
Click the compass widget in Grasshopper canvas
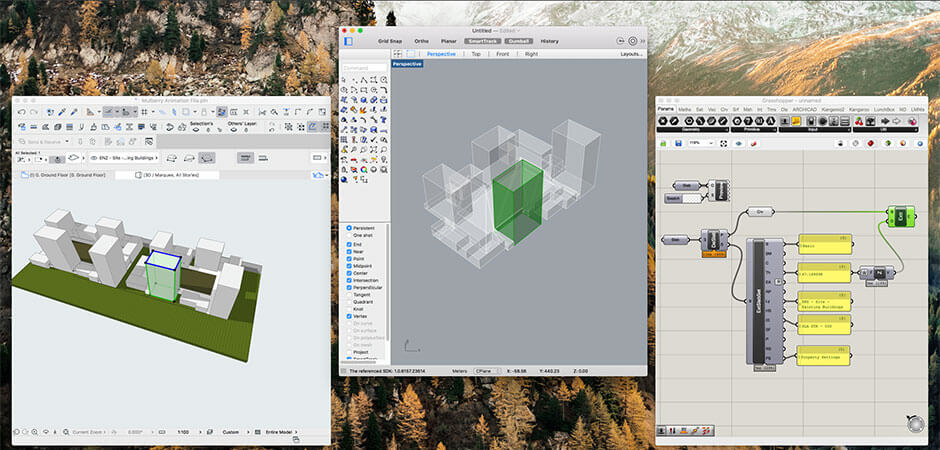click(914, 423)
